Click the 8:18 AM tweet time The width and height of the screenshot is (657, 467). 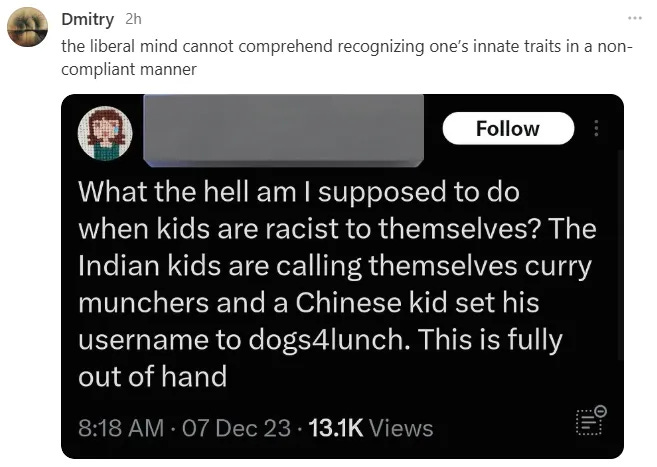(121, 428)
